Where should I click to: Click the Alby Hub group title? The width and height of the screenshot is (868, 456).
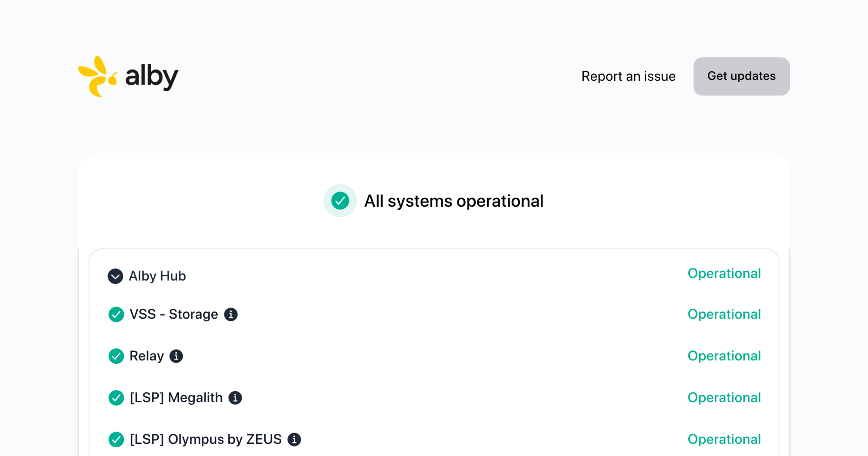(157, 276)
